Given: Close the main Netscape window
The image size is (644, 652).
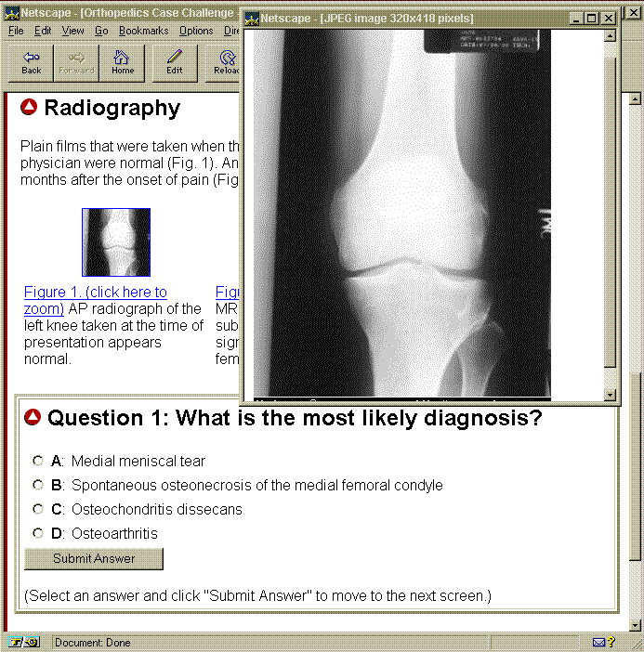Looking at the screenshot, I should point(634,12).
